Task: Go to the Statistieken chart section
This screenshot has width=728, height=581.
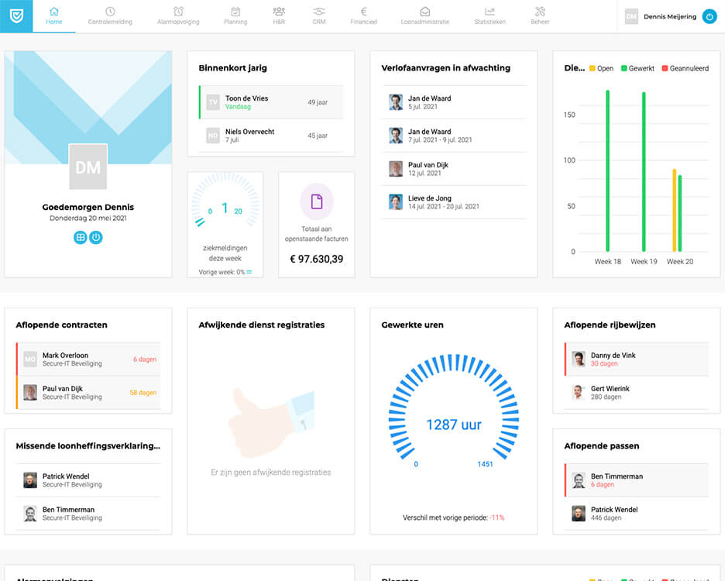Action: click(x=489, y=16)
